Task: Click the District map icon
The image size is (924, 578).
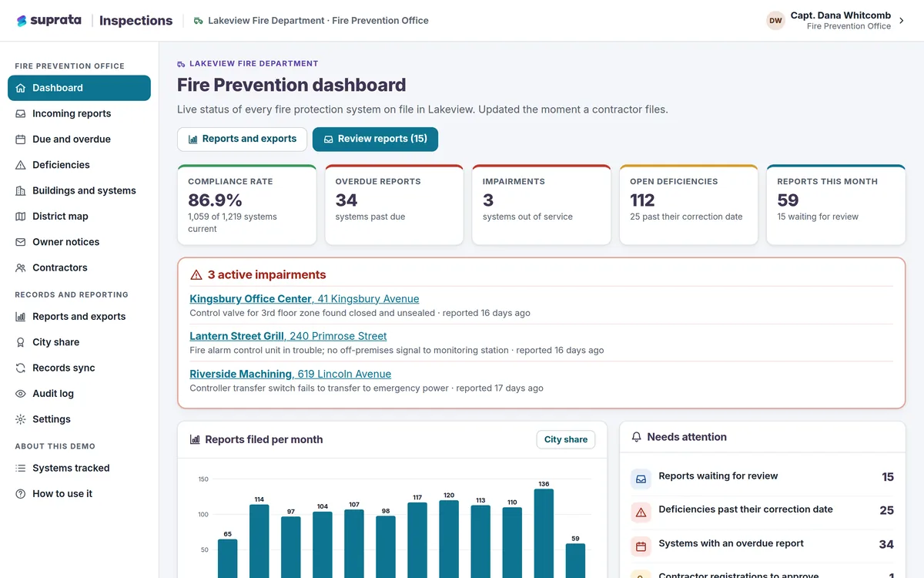Action: (21, 217)
